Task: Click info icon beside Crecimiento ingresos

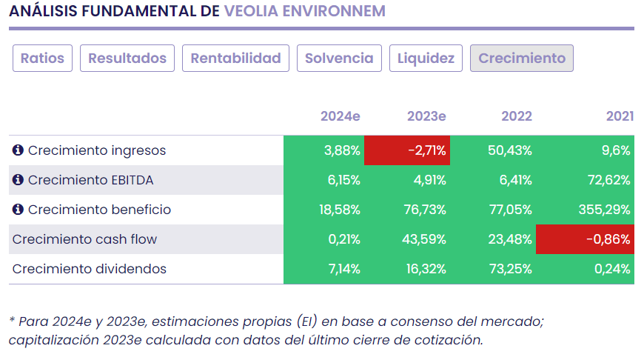Action: pos(19,150)
